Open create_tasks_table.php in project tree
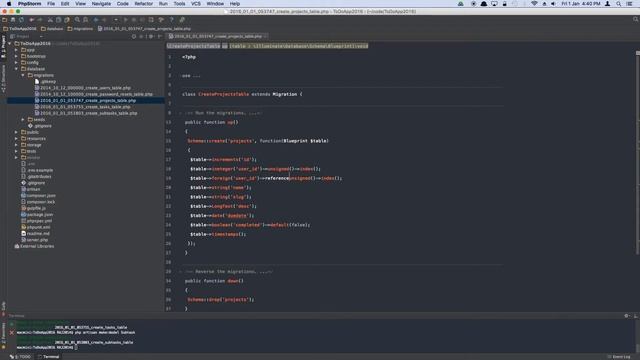The image size is (640, 360). tap(82, 107)
